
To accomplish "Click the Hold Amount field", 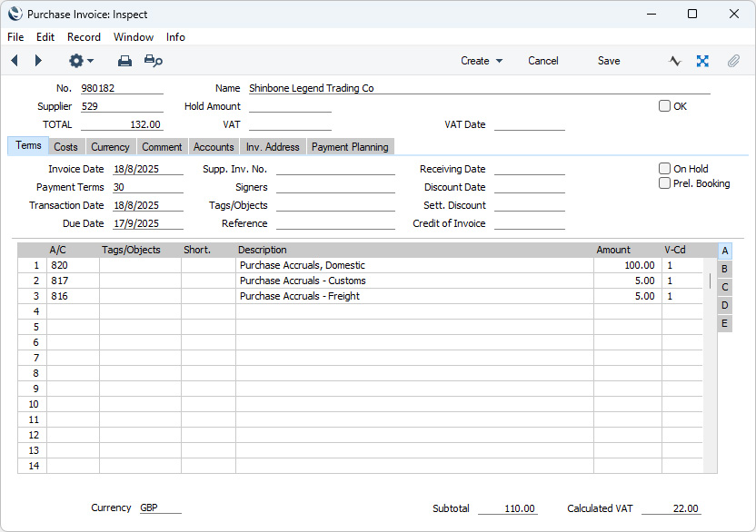I will pyautogui.click(x=290, y=106).
